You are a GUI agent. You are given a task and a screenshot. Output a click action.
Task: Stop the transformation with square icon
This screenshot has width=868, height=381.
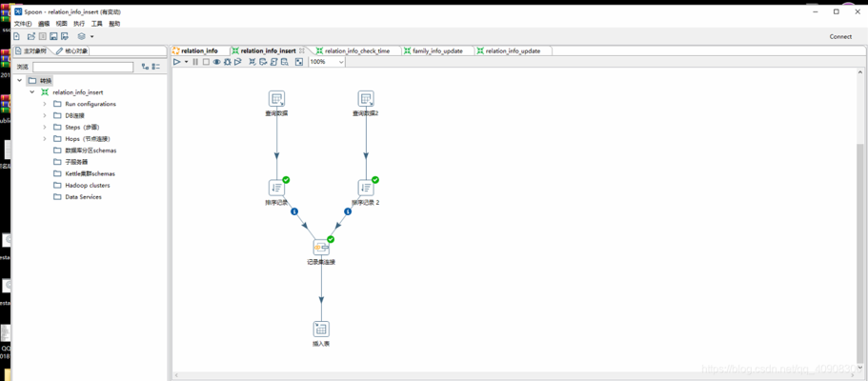point(206,62)
